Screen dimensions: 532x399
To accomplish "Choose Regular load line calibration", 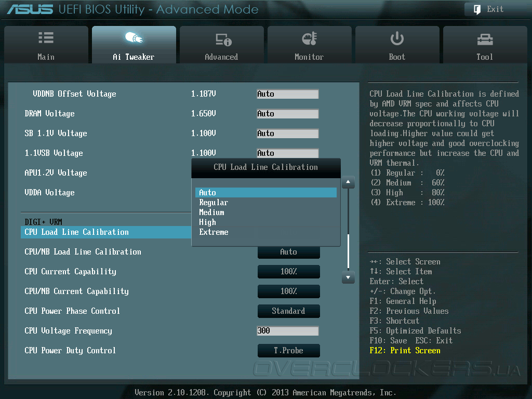I will (266, 203).
